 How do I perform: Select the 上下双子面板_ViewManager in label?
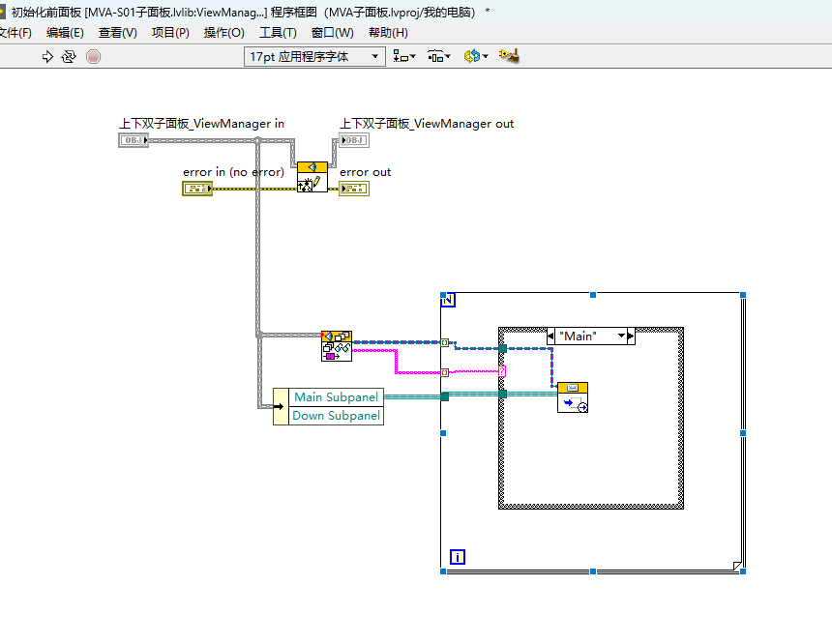click(x=201, y=124)
